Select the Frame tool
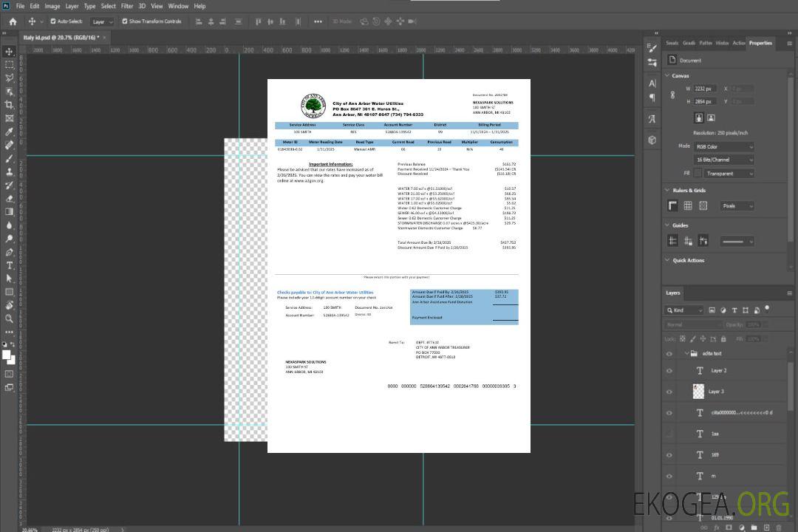Image resolution: width=798 pixels, height=532 pixels. 9,118
